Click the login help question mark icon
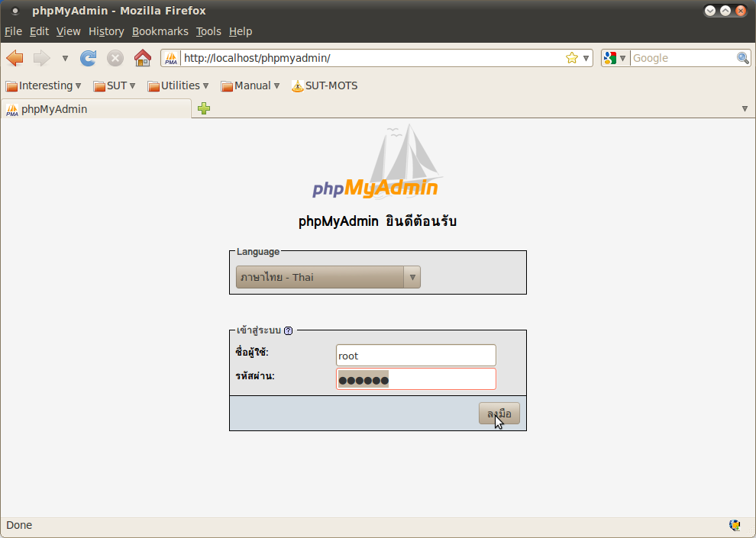This screenshot has width=756, height=538. point(289,331)
